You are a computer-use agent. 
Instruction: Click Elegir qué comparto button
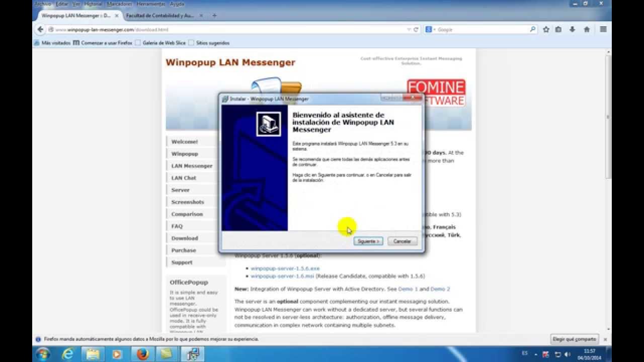pyautogui.click(x=574, y=339)
